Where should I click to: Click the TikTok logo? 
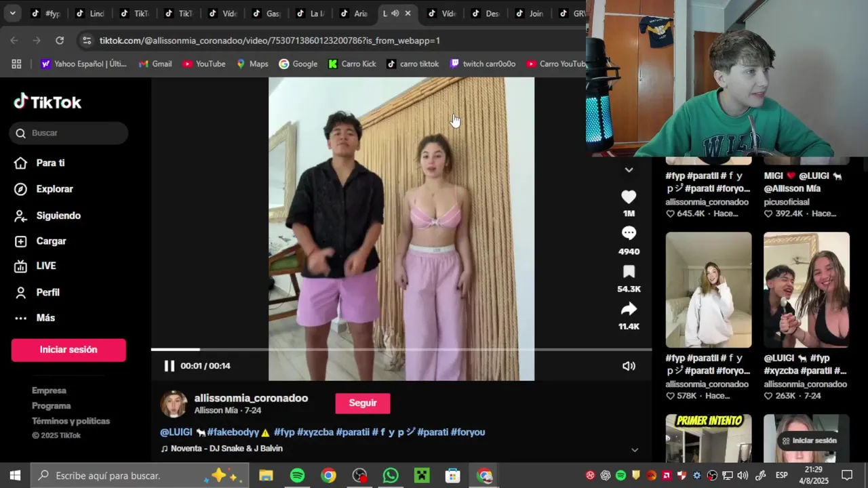[47, 102]
